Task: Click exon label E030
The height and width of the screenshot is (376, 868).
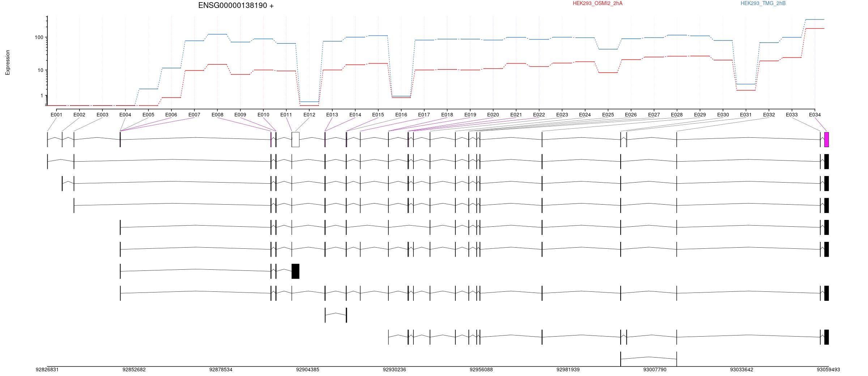Action: 723,115
